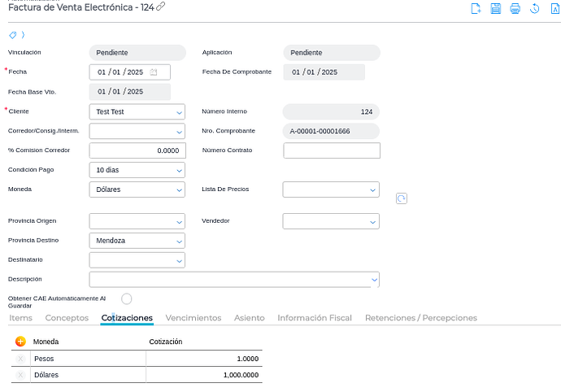Image resolution: width=561 pixels, height=392 pixels.
Task: Expand the Cliente dropdown showing Test Test
Action: click(x=179, y=112)
